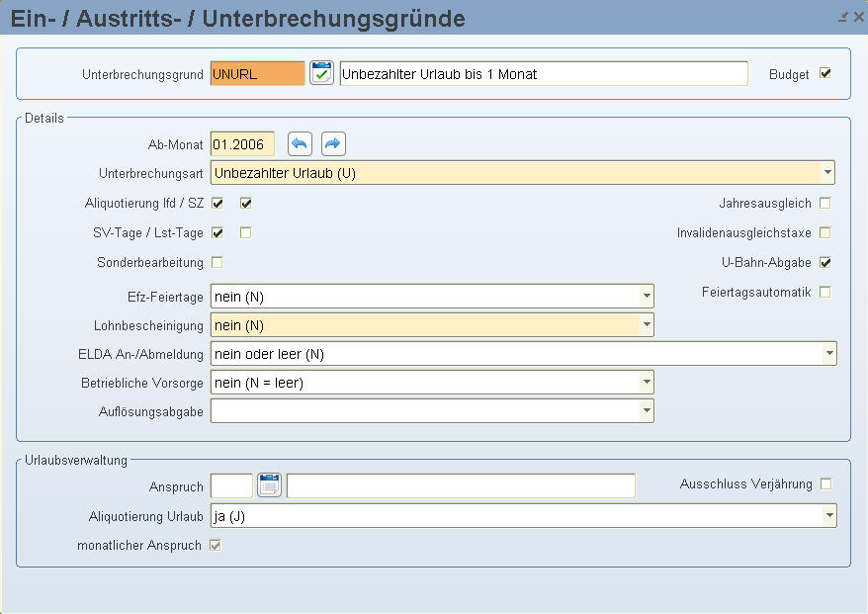Click the Ab-Monat date field
Image resolution: width=868 pixels, height=614 pixels.
pos(242,145)
